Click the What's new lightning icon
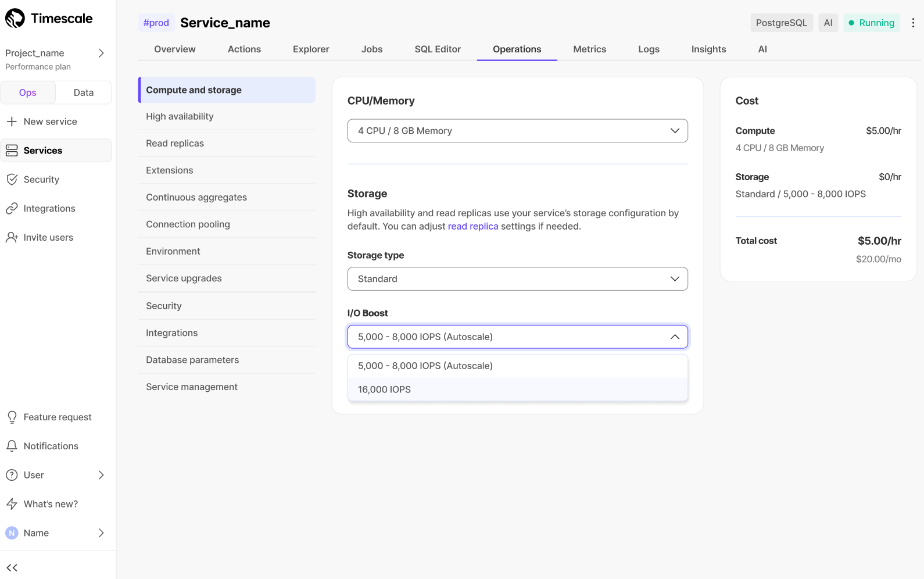This screenshot has width=924, height=579. click(x=12, y=504)
